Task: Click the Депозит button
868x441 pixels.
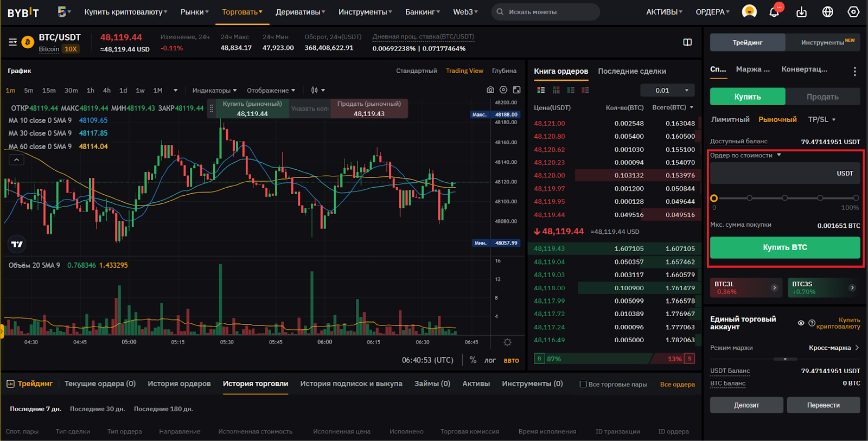Action: [746, 405]
